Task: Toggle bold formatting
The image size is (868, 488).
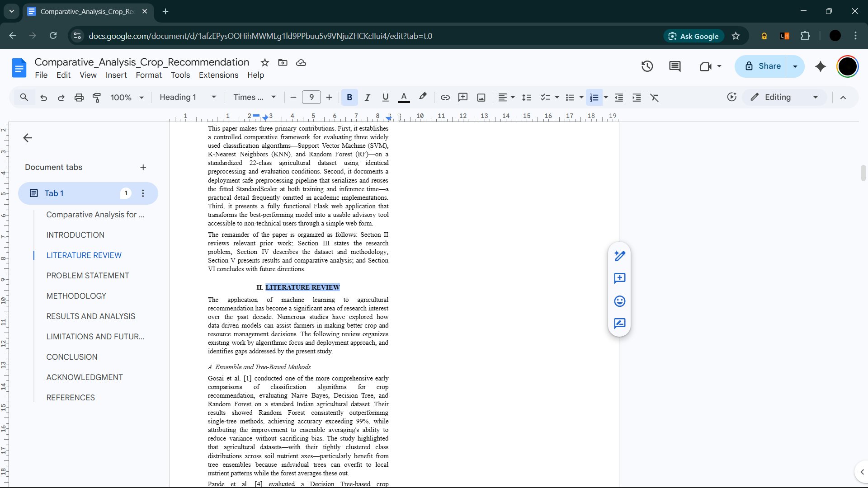Action: [349, 97]
